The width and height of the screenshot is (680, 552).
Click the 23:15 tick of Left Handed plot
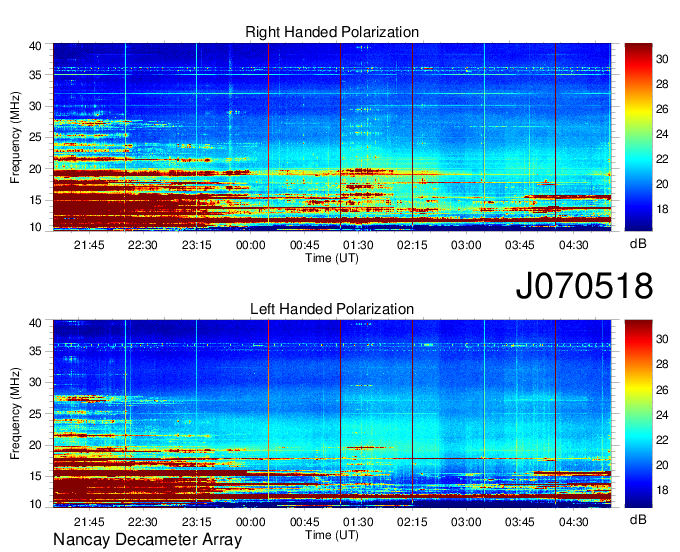(196, 522)
